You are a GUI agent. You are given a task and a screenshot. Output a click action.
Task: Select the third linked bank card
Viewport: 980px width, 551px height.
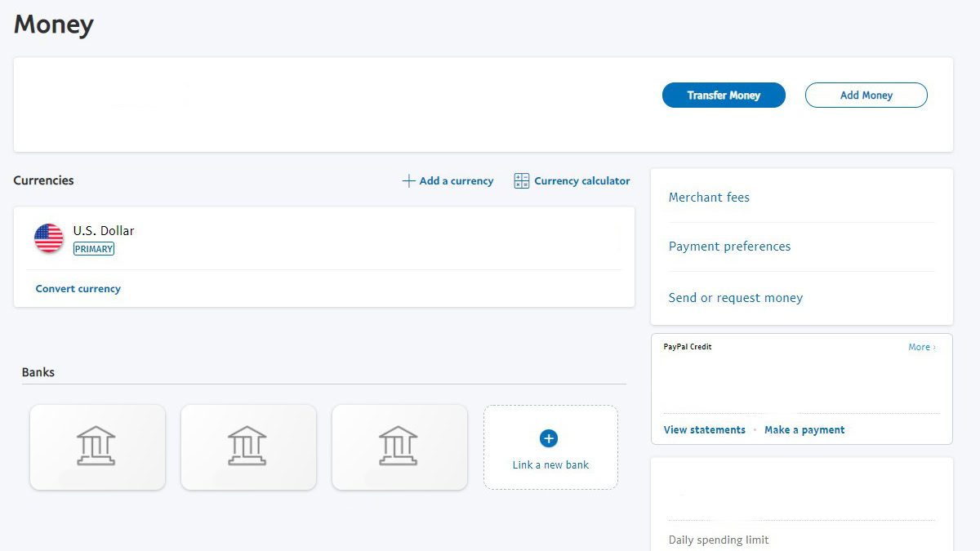coord(399,447)
